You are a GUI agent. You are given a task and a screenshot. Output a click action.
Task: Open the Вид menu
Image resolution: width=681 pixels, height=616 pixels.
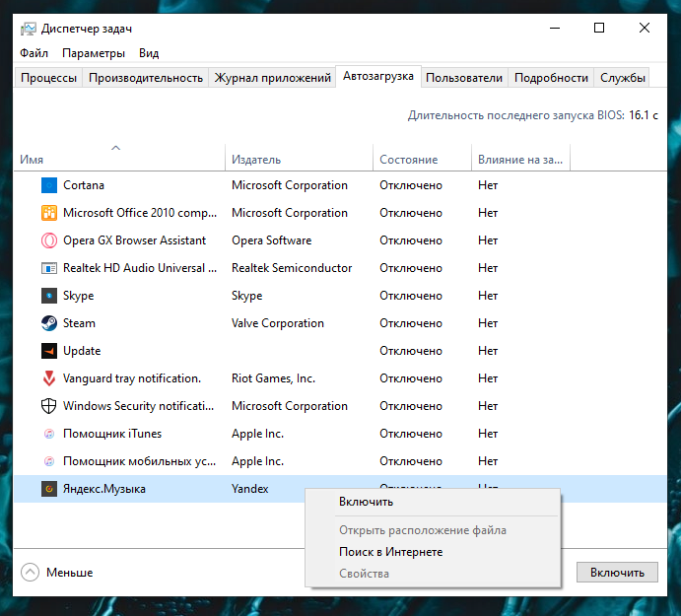pos(149,53)
